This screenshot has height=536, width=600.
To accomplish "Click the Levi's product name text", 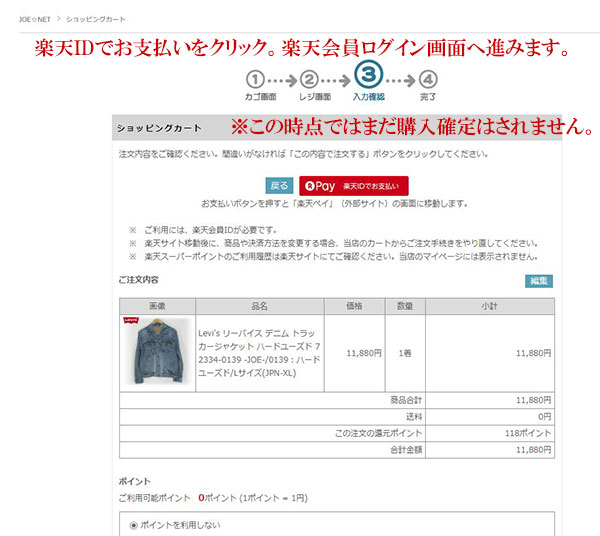I will 259,353.
